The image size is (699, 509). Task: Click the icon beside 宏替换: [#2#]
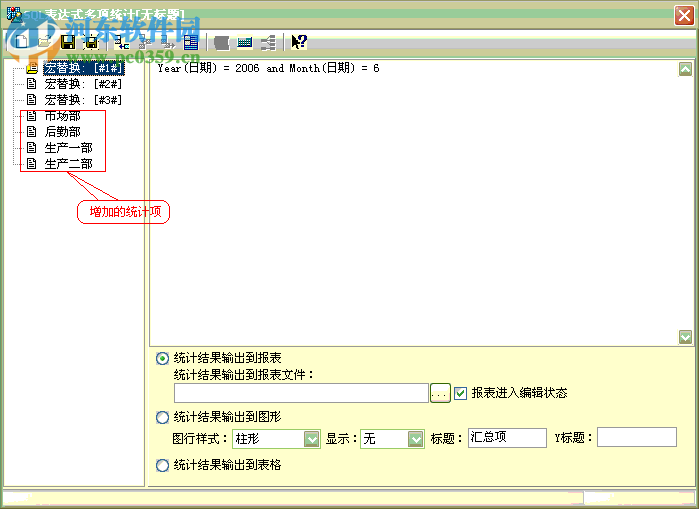point(31,84)
